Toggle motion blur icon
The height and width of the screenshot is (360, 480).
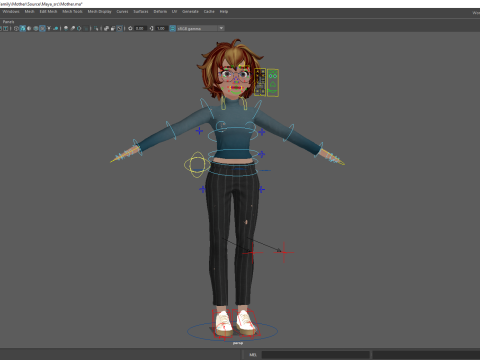point(73,28)
